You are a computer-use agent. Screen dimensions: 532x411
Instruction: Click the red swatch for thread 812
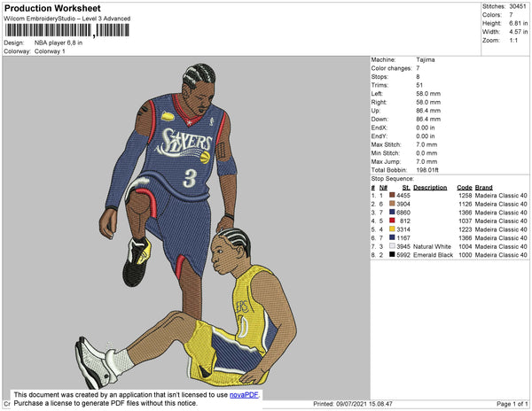[392, 221]
